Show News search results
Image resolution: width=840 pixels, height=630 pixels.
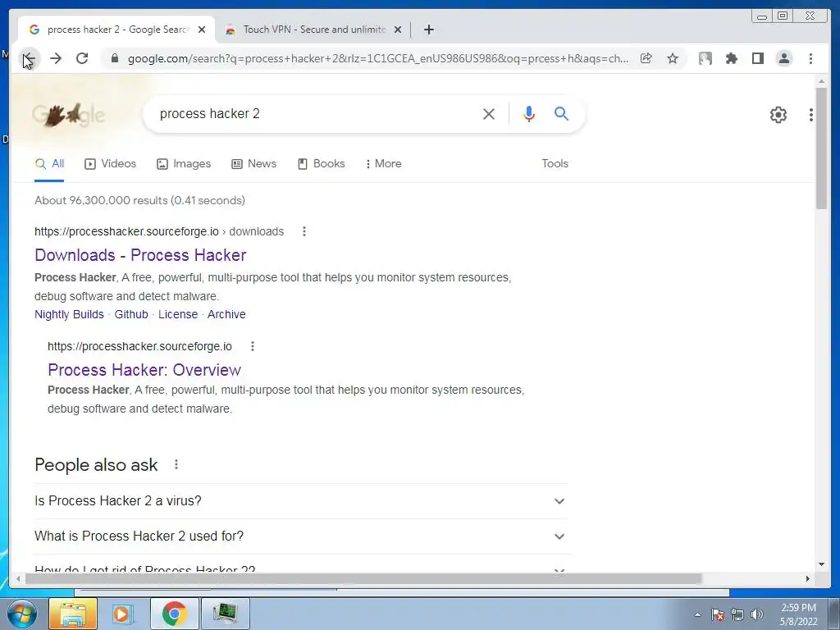254,164
